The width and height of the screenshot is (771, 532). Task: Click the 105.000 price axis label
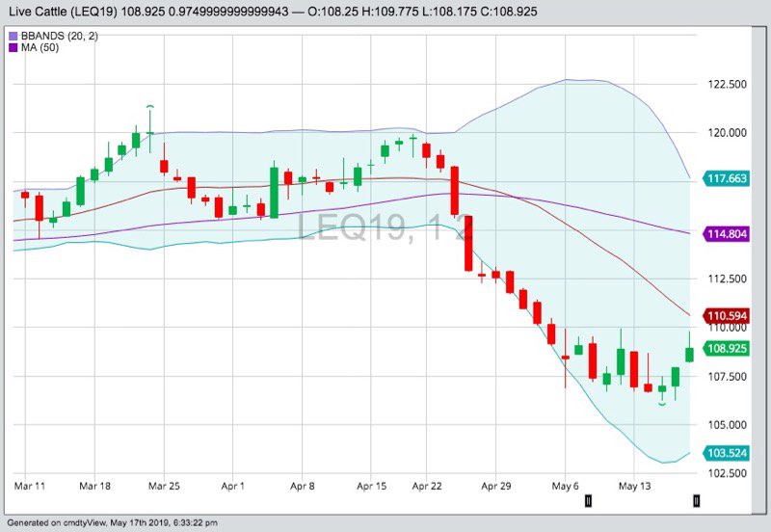click(727, 425)
